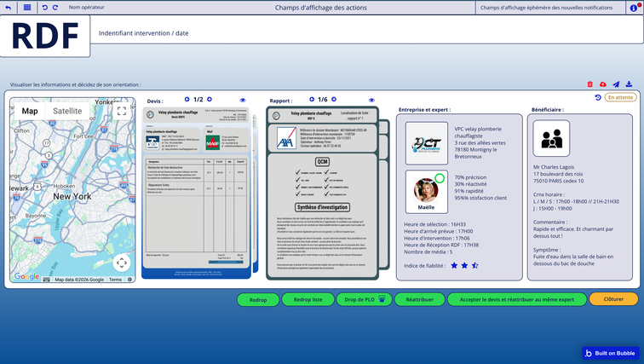Viewport: 644px width, 364px height.
Task: Toggle fullscreen on the Google map
Action: tap(122, 111)
